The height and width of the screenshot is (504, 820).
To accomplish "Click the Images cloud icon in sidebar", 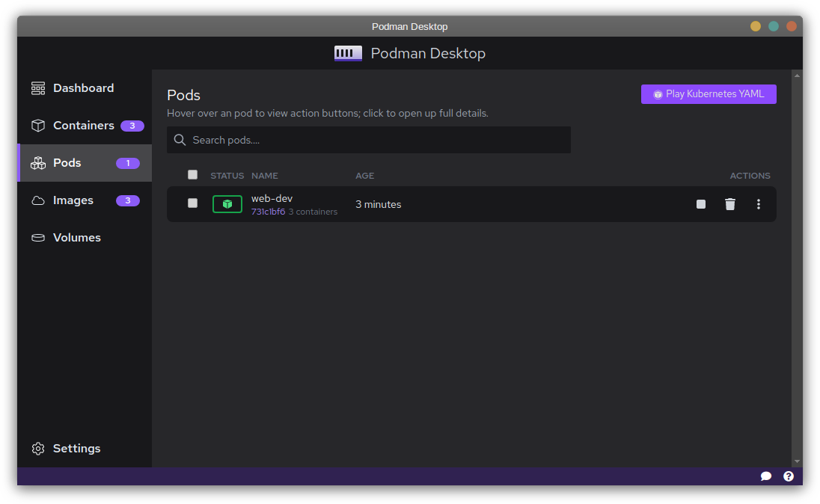I will coord(38,200).
